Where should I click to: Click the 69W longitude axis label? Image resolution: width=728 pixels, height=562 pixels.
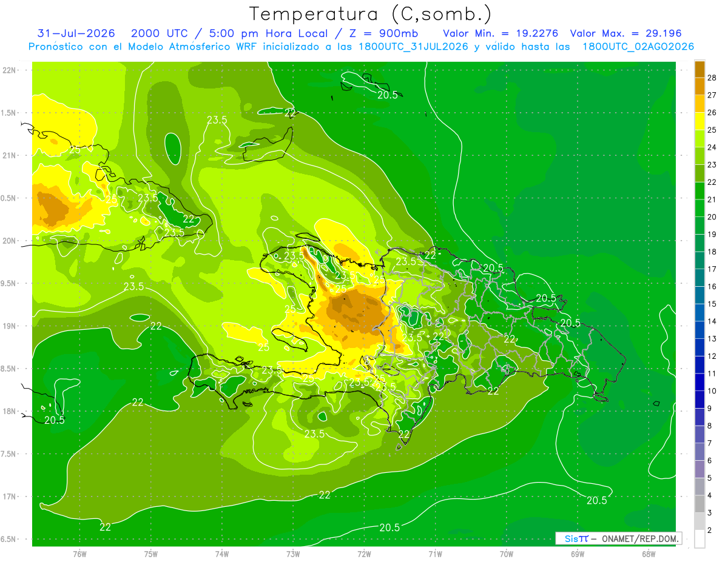578,554
